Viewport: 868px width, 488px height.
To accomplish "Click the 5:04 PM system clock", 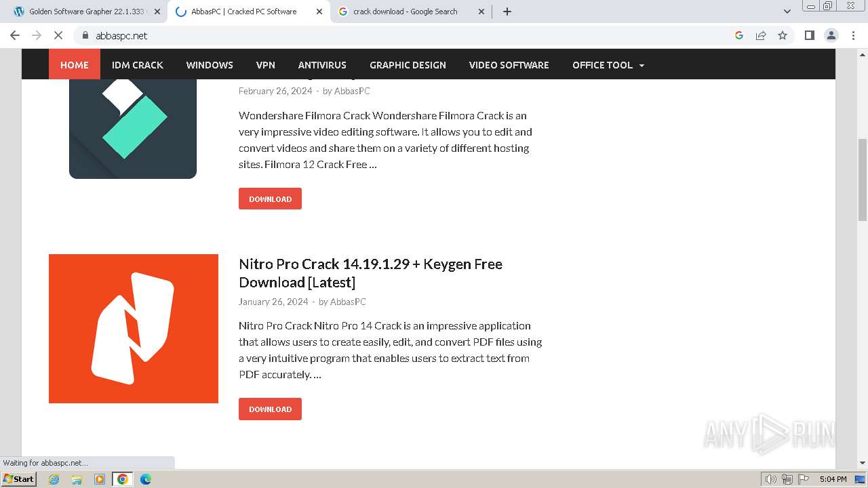I will 833,479.
